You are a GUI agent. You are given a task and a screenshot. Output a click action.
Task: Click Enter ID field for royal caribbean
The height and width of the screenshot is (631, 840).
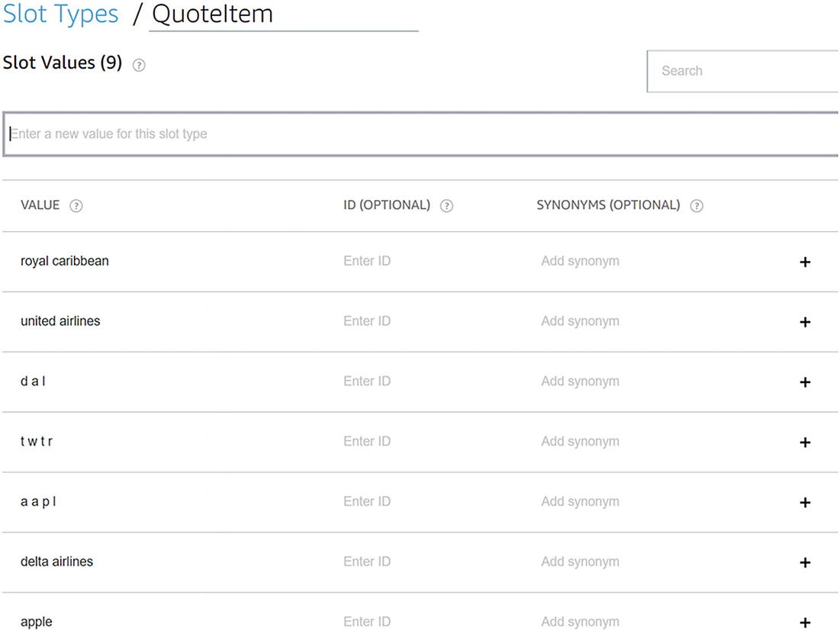[367, 261]
